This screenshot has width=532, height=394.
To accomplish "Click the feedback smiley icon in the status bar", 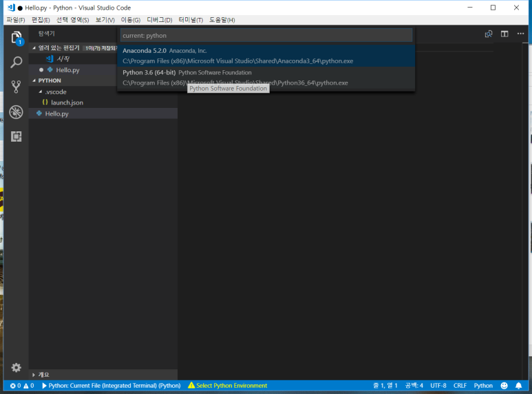I will coord(504,386).
